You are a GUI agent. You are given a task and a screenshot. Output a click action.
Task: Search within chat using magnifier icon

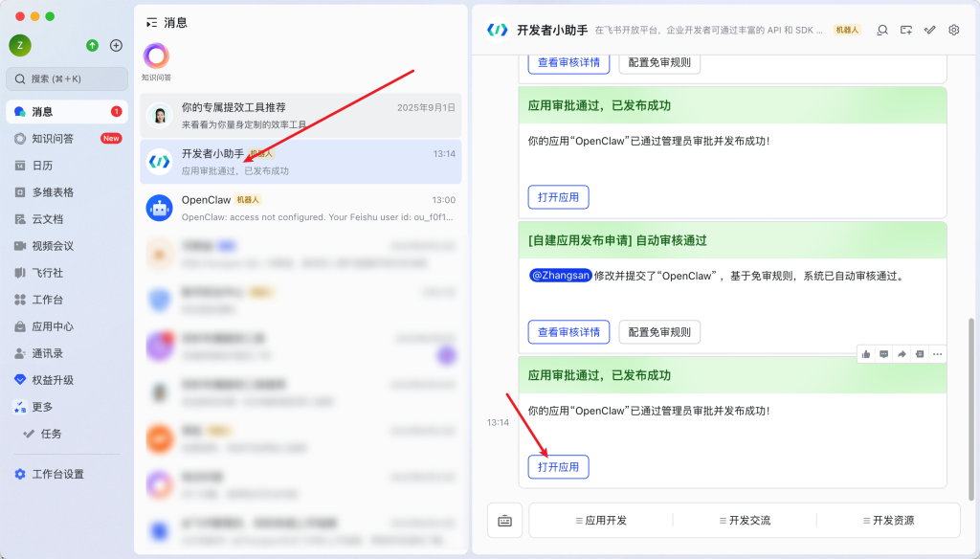click(882, 30)
